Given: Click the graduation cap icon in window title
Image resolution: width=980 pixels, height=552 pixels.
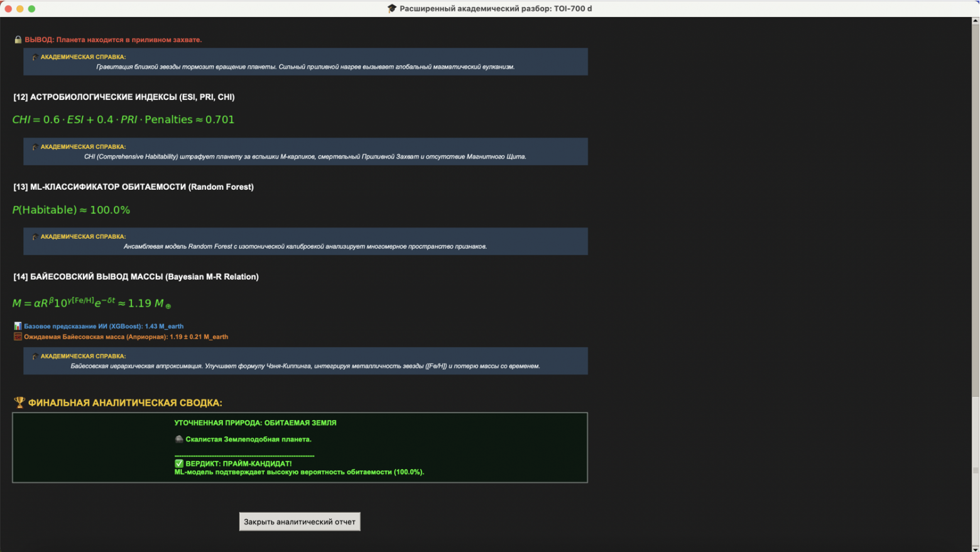Looking at the screenshot, I should [x=392, y=9].
